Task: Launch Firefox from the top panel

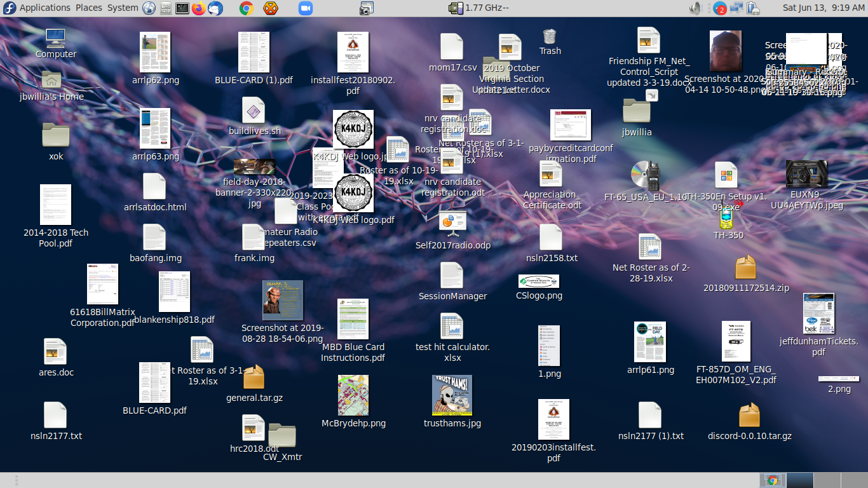Action: click(x=198, y=8)
